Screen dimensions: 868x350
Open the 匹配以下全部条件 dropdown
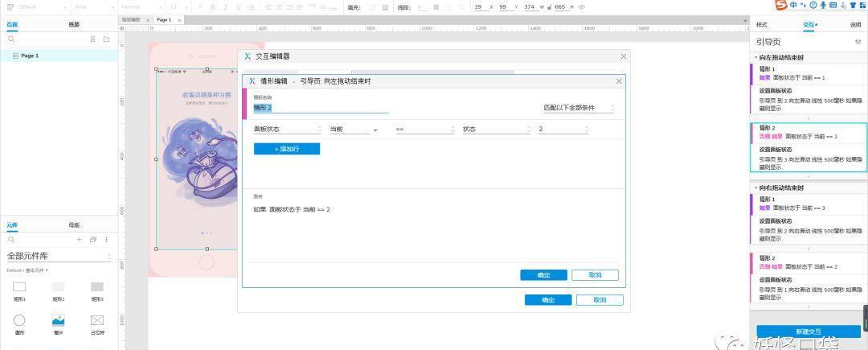(579, 108)
